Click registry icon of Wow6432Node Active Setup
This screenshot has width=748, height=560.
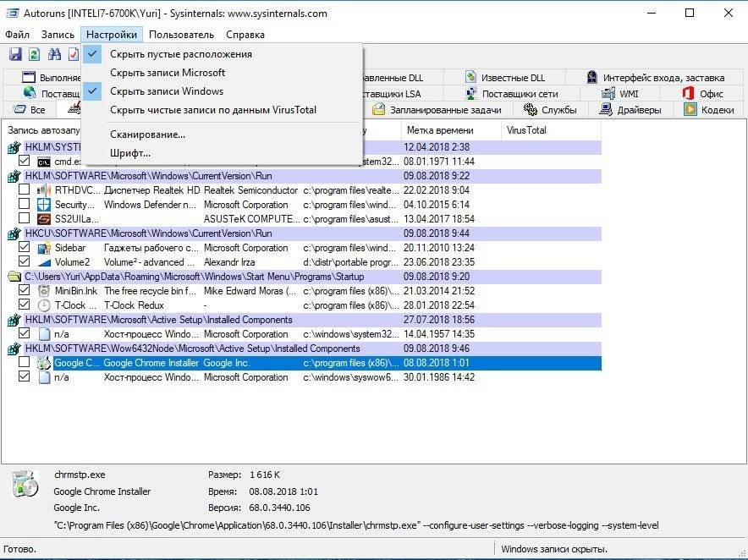pos(14,349)
